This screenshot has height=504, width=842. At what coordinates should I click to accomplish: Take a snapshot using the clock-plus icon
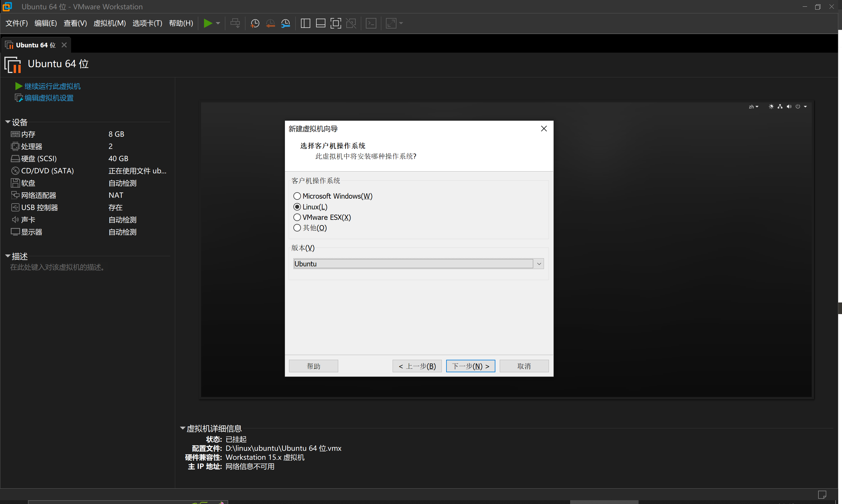pos(255,23)
